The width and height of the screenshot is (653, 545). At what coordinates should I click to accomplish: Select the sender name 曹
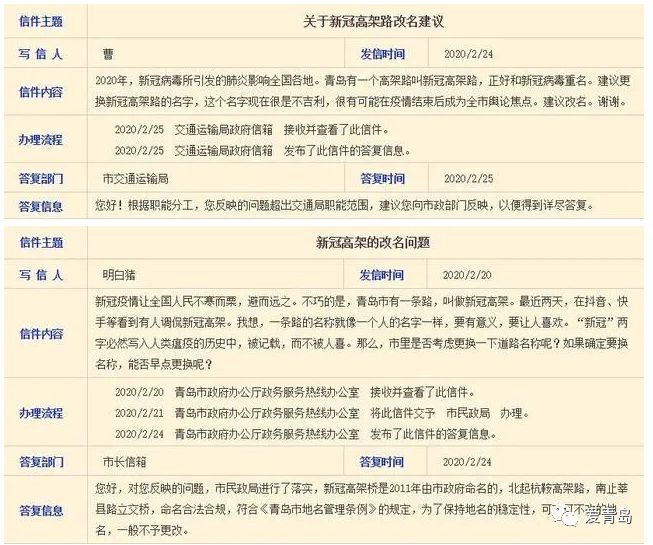(x=108, y=55)
